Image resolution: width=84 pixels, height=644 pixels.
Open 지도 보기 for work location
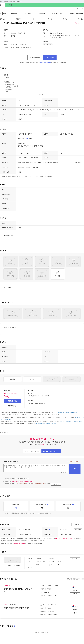pyautogui.click(x=78, y=162)
